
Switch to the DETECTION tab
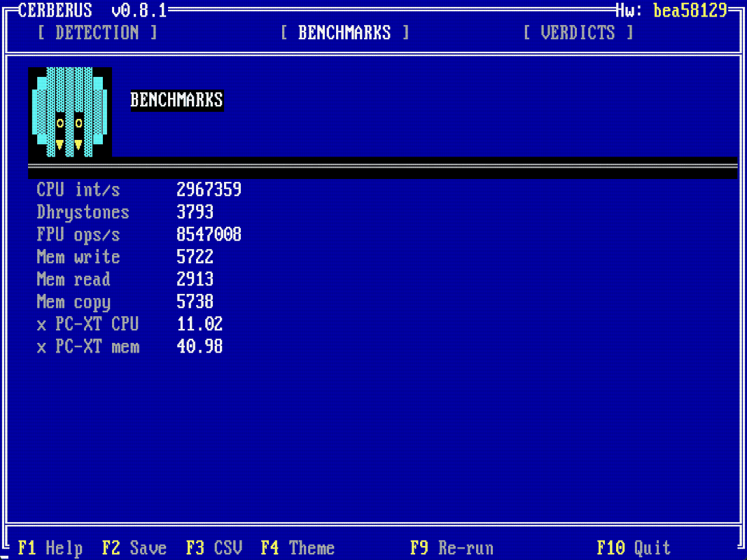click(97, 33)
